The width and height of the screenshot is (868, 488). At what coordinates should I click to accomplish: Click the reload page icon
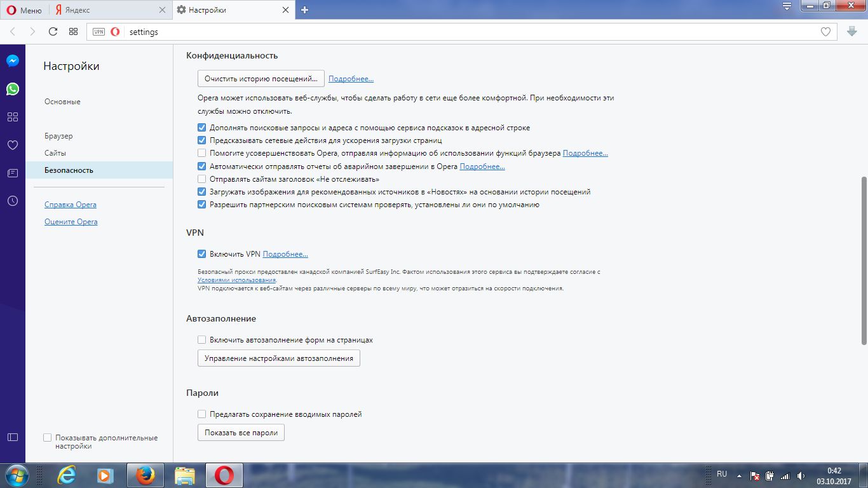pyautogui.click(x=53, y=32)
